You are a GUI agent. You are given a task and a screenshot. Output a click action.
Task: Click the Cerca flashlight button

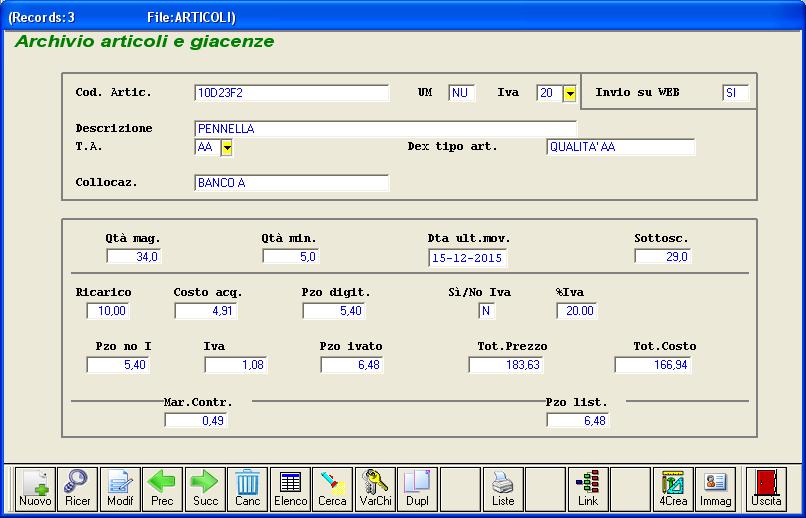click(333, 488)
